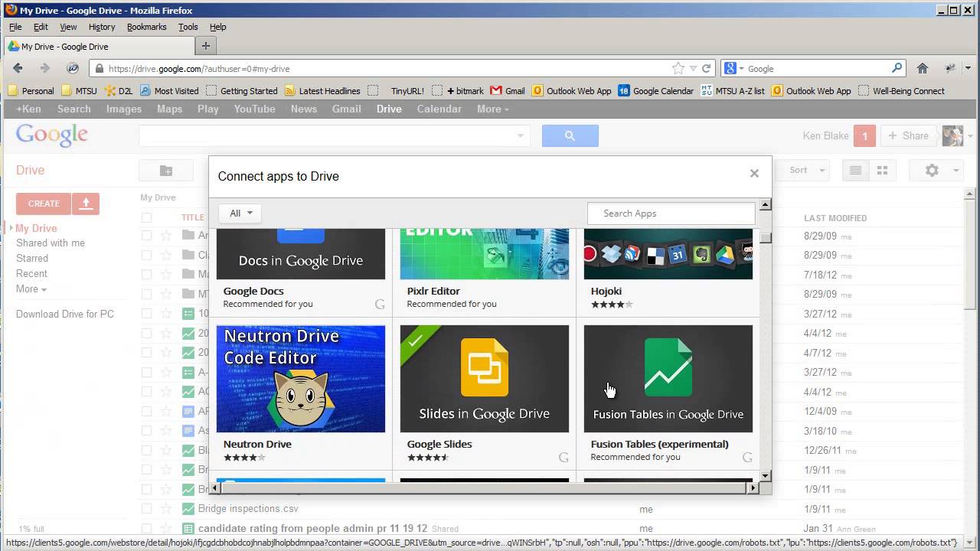This screenshot has height=551, width=980.
Task: Go to YouTube in Google bar
Action: click(x=254, y=109)
